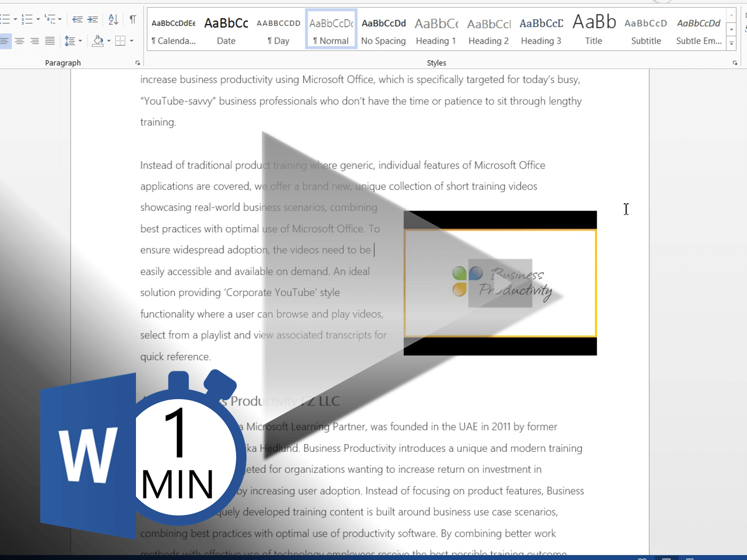
Task: Open the numbering library dropdown arrow
Action: pos(38,19)
